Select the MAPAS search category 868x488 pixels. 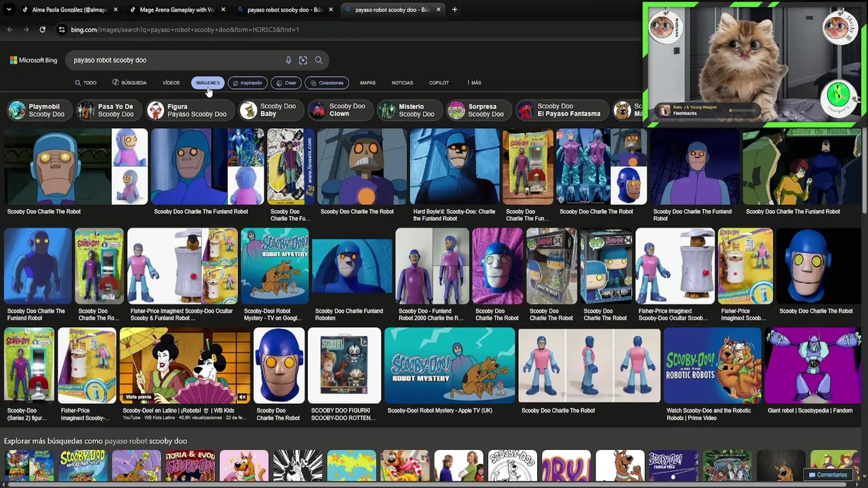coord(368,83)
